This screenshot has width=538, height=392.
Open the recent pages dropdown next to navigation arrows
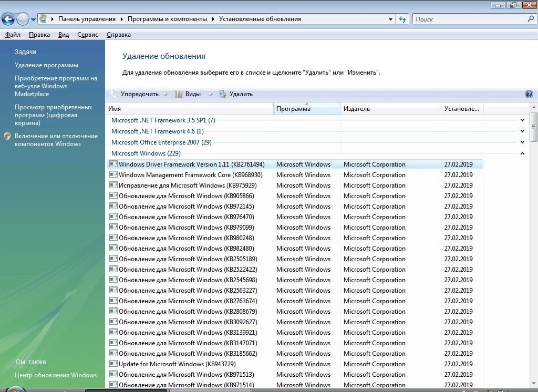coord(33,19)
